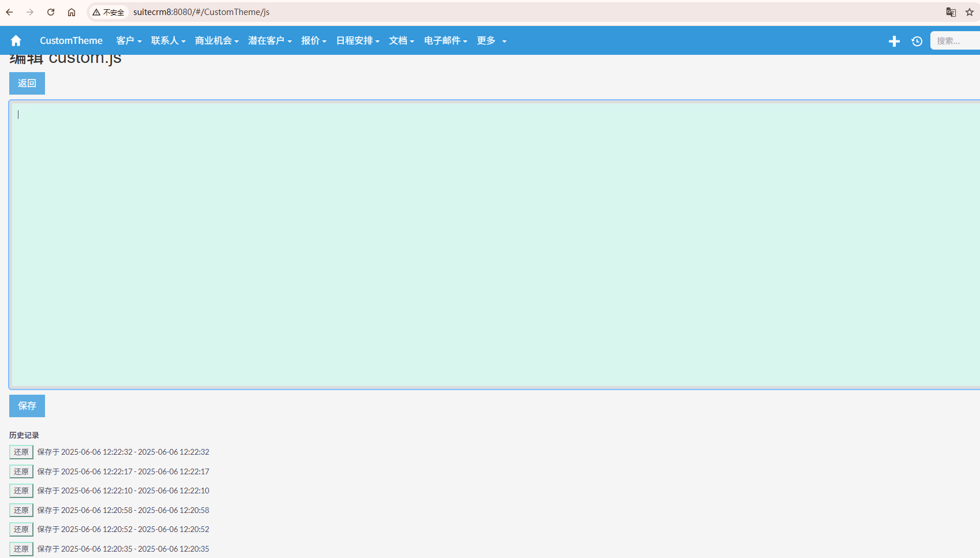The image size is (980, 558).
Task: Click text 保存于 2025-06-06 12:22:10
Action: coord(85,490)
